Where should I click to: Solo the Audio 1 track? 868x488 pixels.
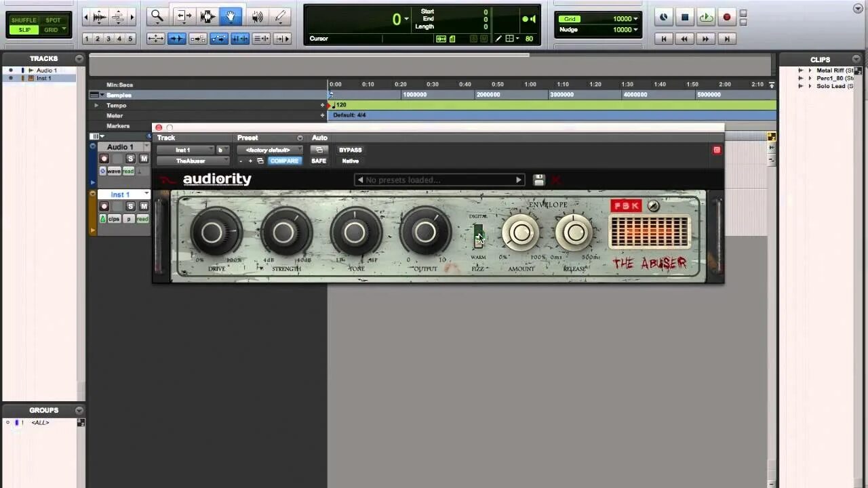[131, 159]
